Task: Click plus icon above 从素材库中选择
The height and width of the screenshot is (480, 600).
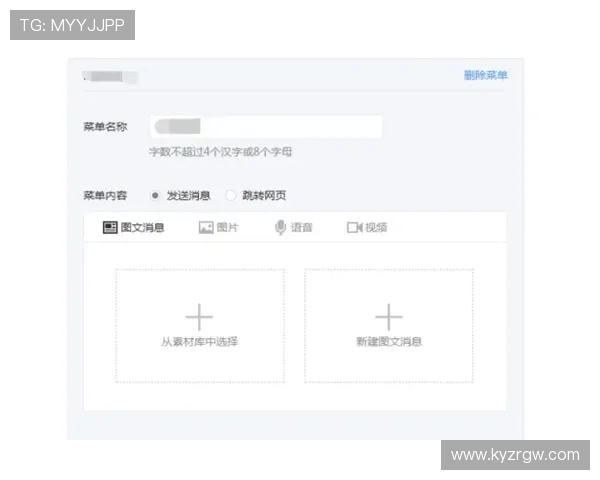Action: tap(199, 317)
